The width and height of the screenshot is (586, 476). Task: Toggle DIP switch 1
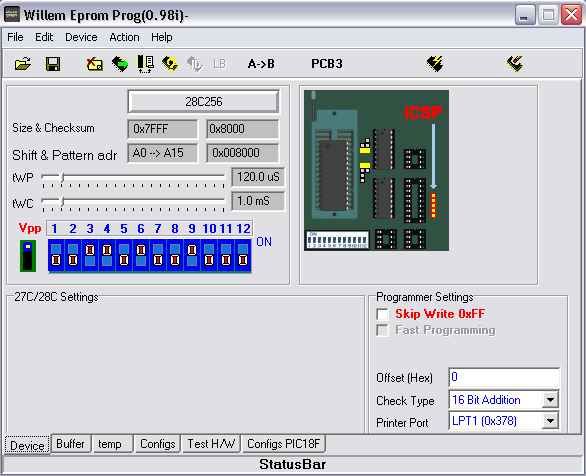pos(56,256)
